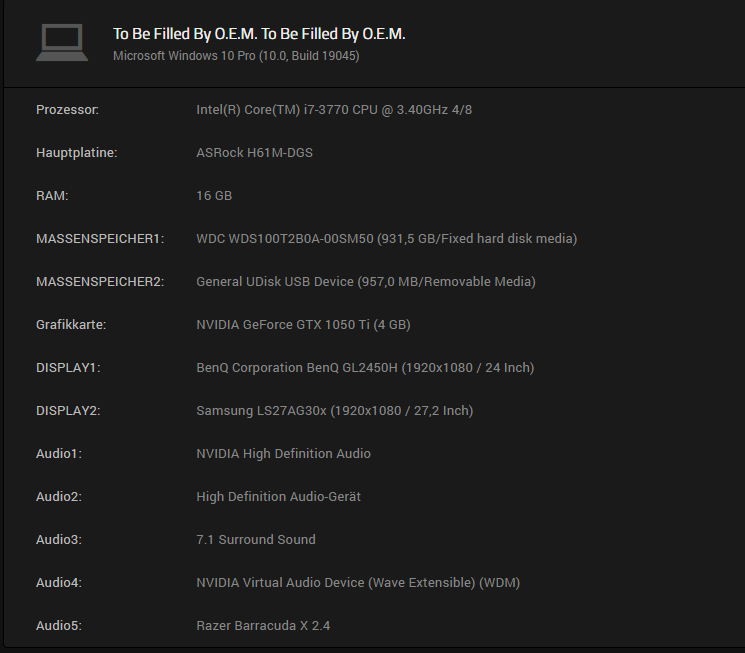Click the MASSENSPEICHER2 label
745x653 pixels.
coord(100,282)
